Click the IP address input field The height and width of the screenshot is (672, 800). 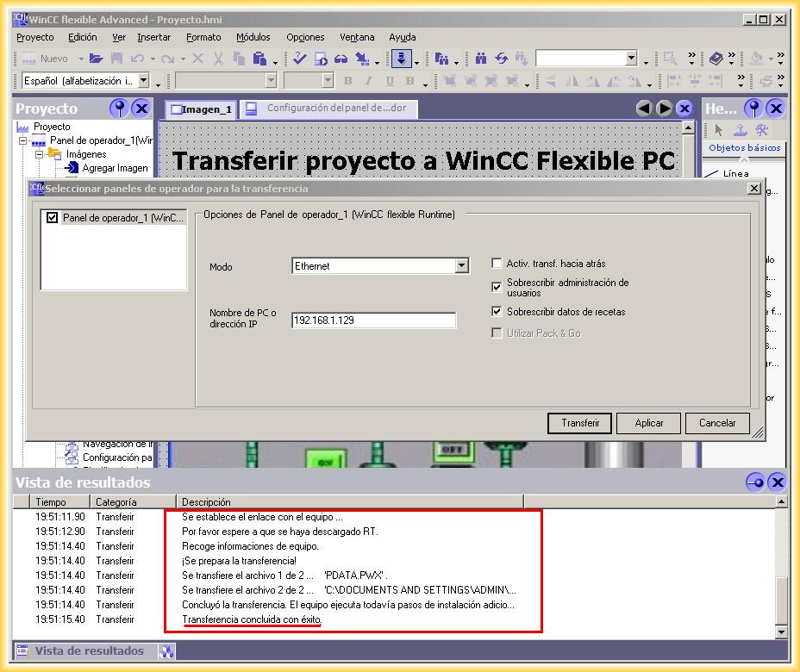[372, 320]
